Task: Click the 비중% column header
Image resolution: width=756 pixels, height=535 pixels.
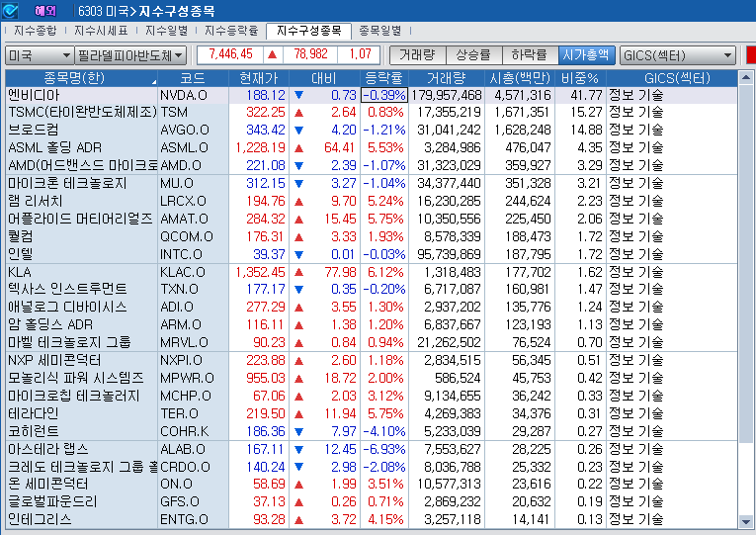Action: click(x=580, y=78)
